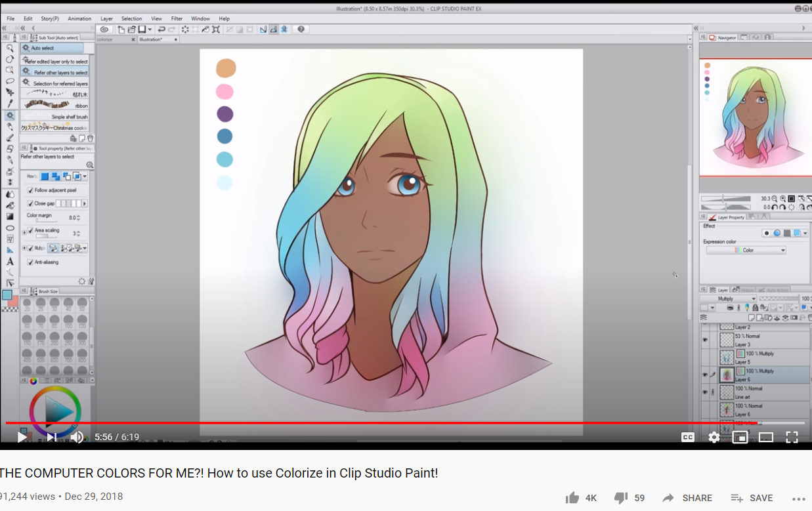Image resolution: width=812 pixels, height=511 pixels.
Task: Expand the Area scaling options
Action: 24,232
